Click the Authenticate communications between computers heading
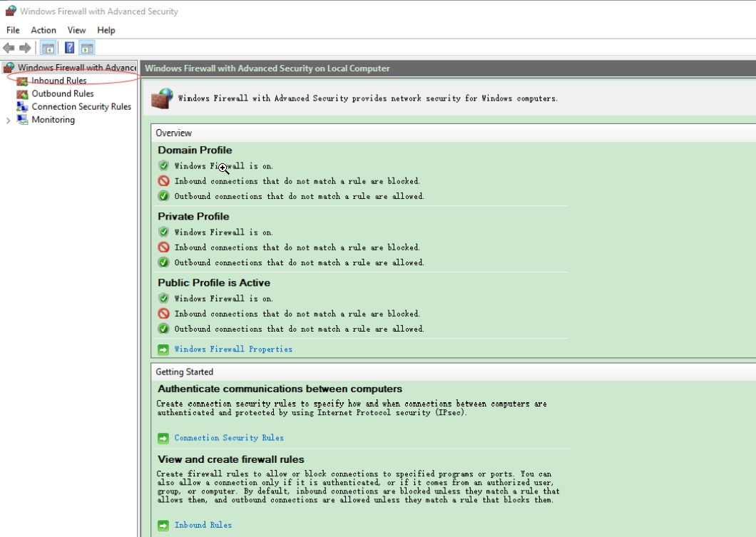This screenshot has height=537, width=756. pyautogui.click(x=280, y=389)
